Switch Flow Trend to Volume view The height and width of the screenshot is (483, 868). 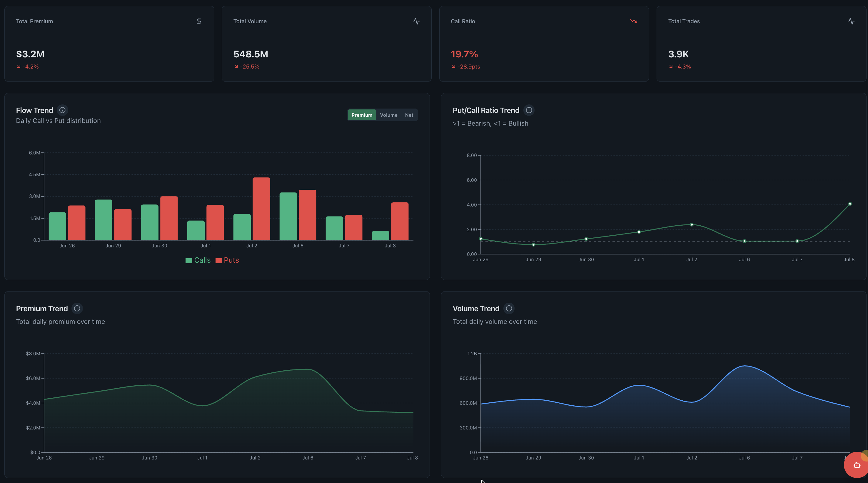388,115
